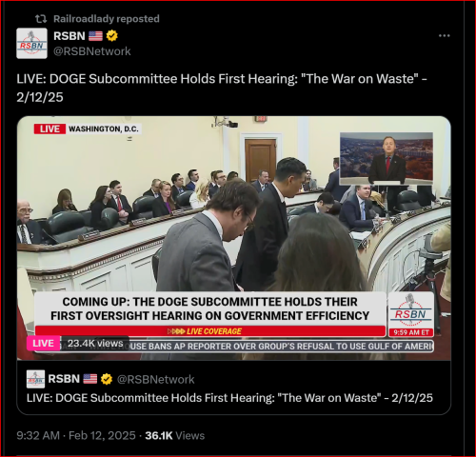
Task: Click the small RSBN avatar in quoted card
Action: 35,379
